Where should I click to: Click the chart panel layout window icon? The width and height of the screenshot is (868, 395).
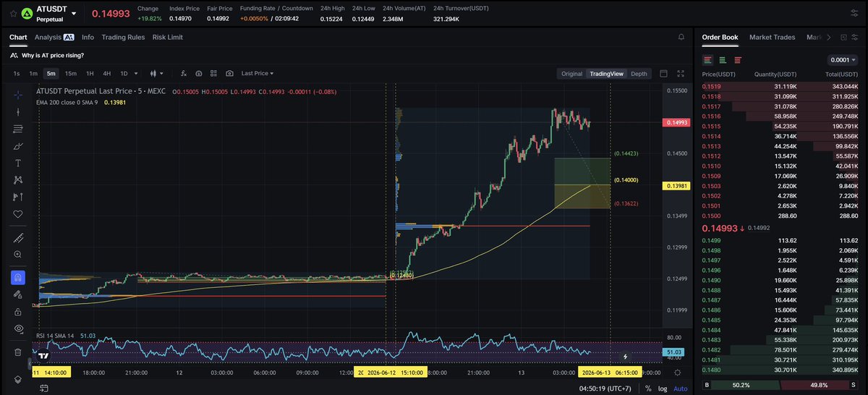(664, 73)
